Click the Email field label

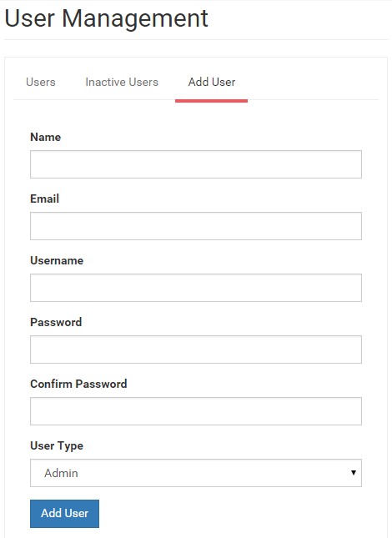coord(44,199)
